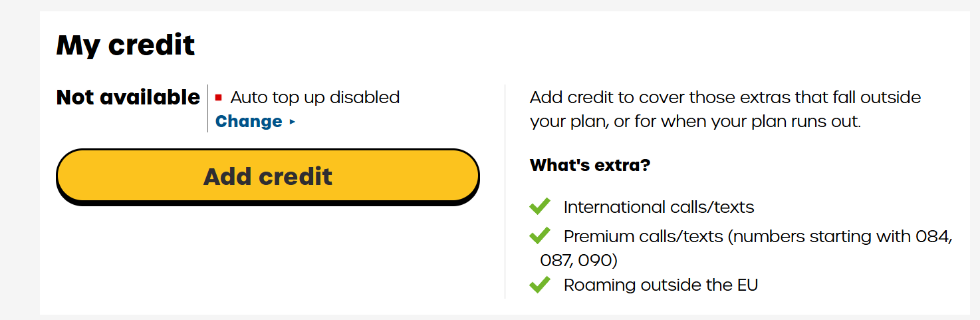The image size is (980, 320).
Task: Click the Not available credit balance text
Action: 128,97
